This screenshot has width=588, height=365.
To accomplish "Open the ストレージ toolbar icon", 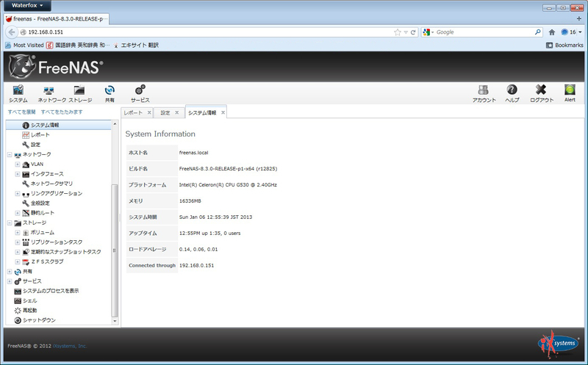I will (80, 93).
